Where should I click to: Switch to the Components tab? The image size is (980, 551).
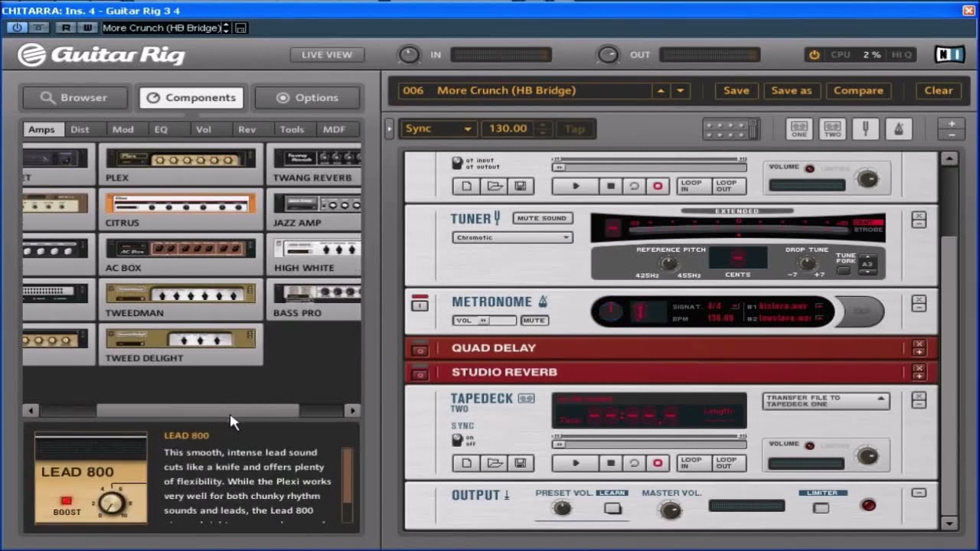191,97
